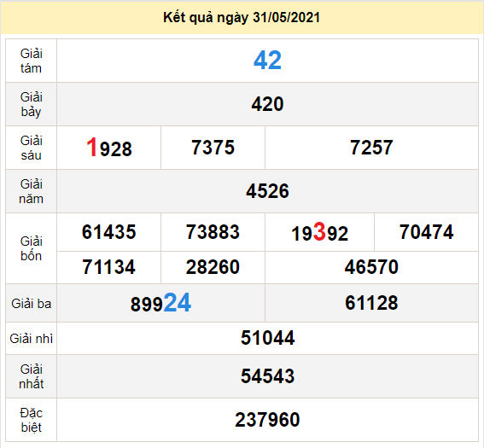
Task: Click the 'Giải bốn' row label
Action: (x=32, y=248)
